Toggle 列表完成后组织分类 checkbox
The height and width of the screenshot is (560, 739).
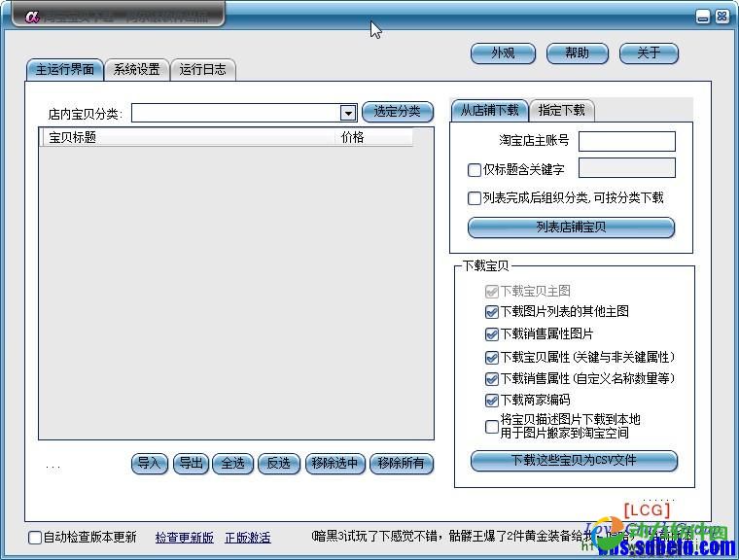[475, 198]
